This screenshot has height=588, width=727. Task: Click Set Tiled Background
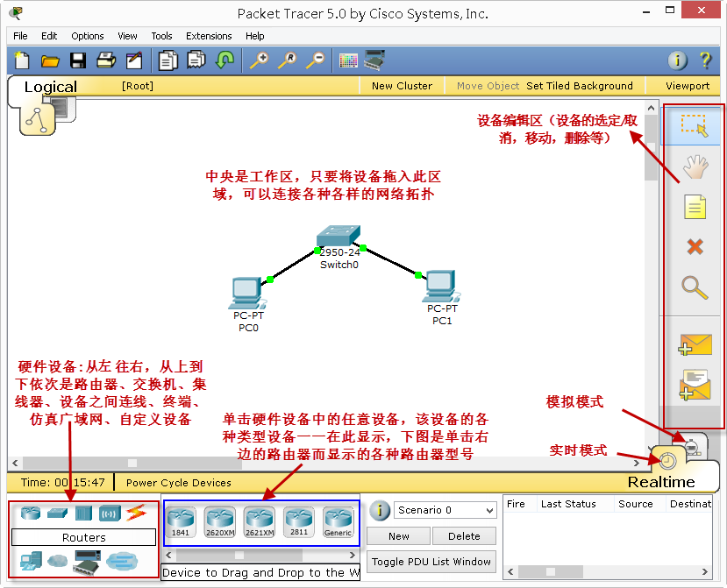(579, 86)
